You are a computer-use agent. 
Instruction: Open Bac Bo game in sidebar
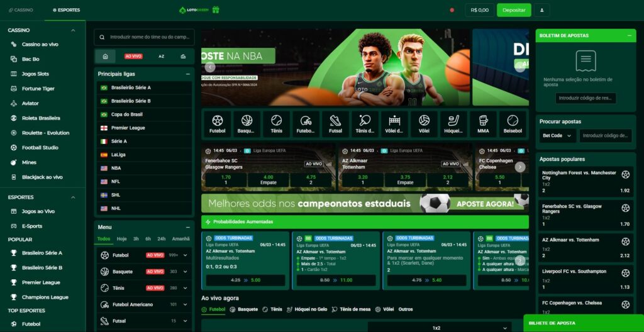pyautogui.click(x=30, y=59)
